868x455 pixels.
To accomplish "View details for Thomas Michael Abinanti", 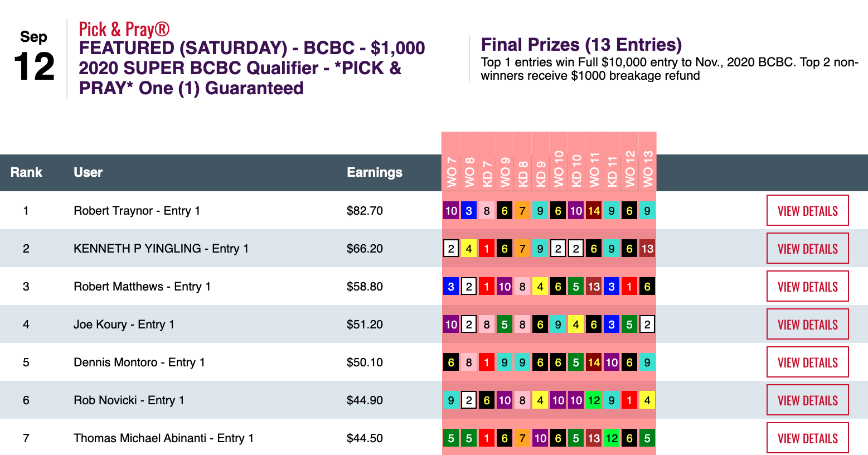I will pyautogui.click(x=807, y=438).
